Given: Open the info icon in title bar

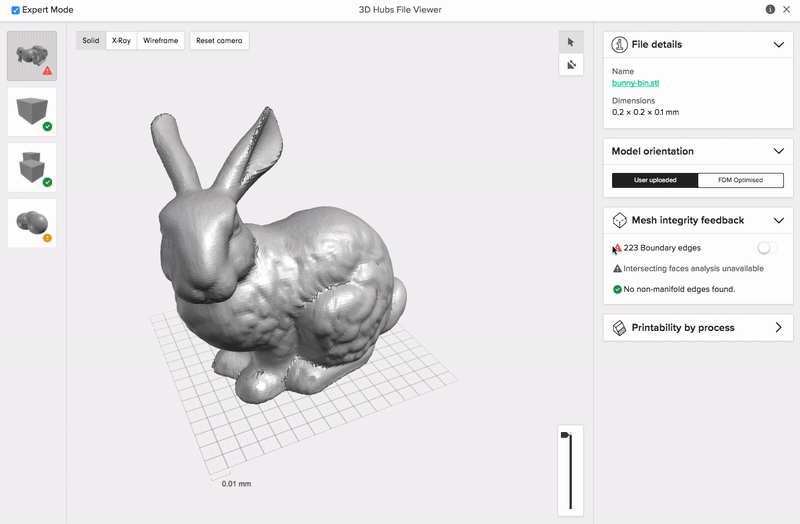Looking at the screenshot, I should pos(770,9).
